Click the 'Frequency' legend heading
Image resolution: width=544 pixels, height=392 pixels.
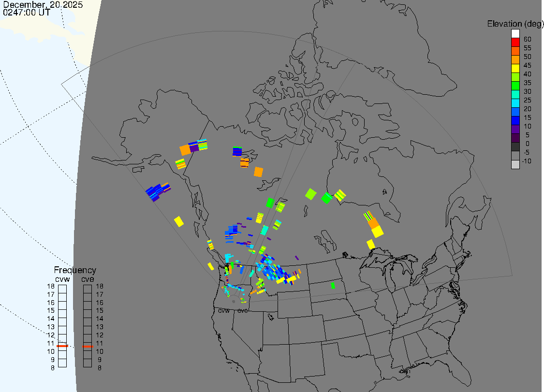click(75, 270)
